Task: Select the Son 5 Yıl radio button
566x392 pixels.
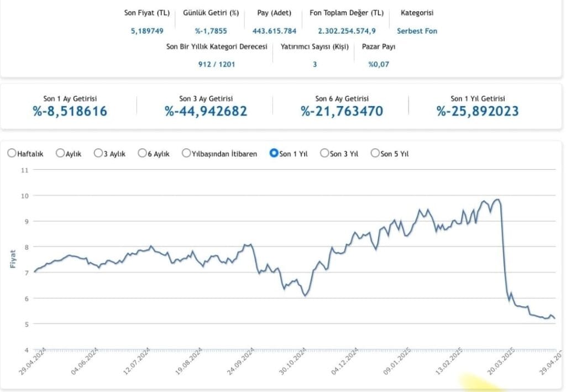Action: [375, 154]
